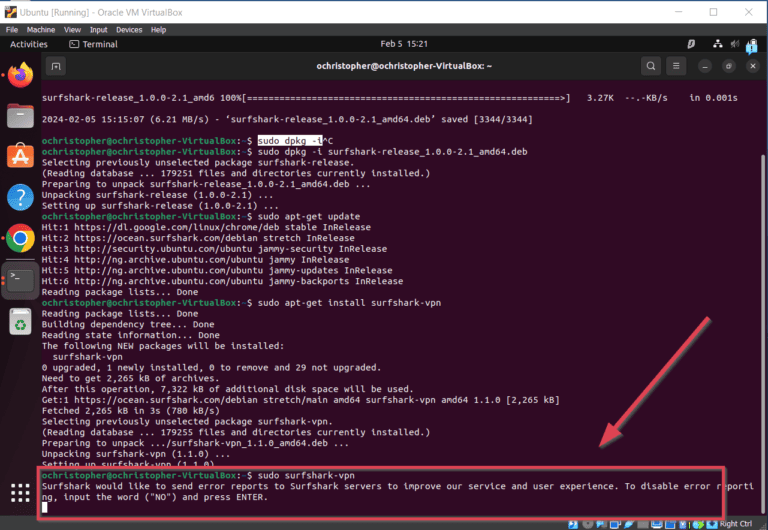Open a new terminal tab
Viewport: 768px width, 530px height.
pos(57,66)
